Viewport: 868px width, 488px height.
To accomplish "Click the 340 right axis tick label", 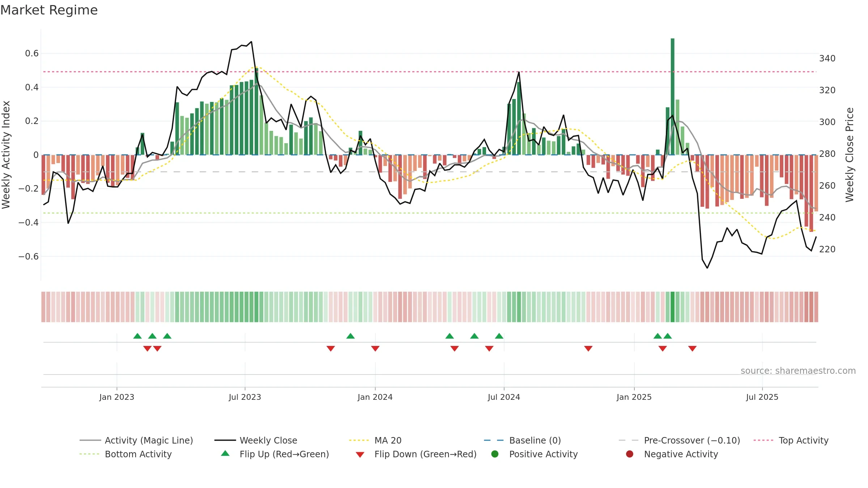I will [x=827, y=59].
